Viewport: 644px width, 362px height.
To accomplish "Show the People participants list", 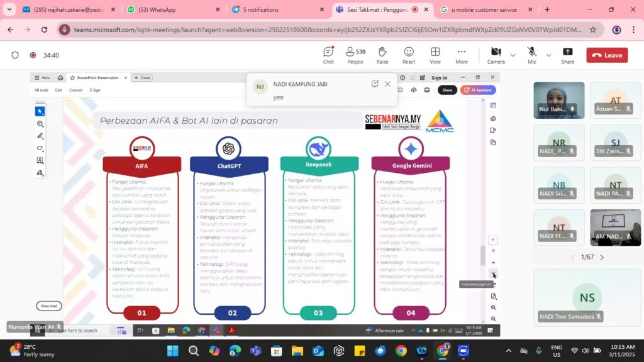I will point(355,55).
